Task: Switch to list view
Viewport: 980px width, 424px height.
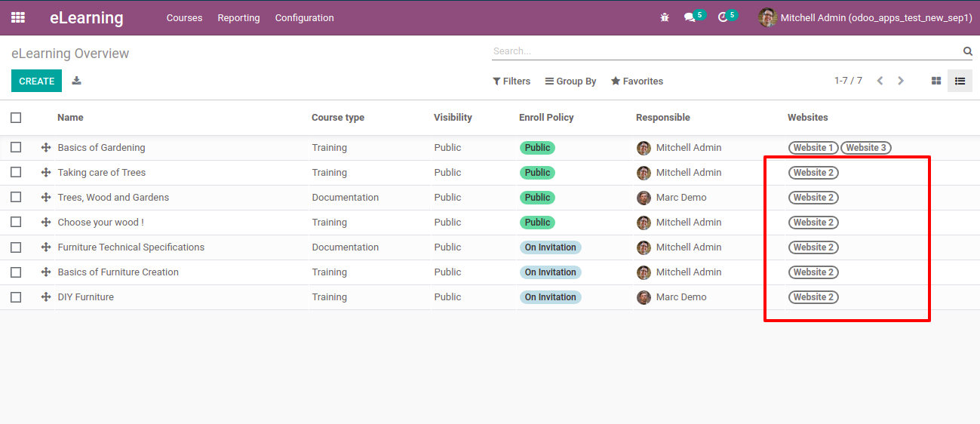Action: tap(960, 81)
